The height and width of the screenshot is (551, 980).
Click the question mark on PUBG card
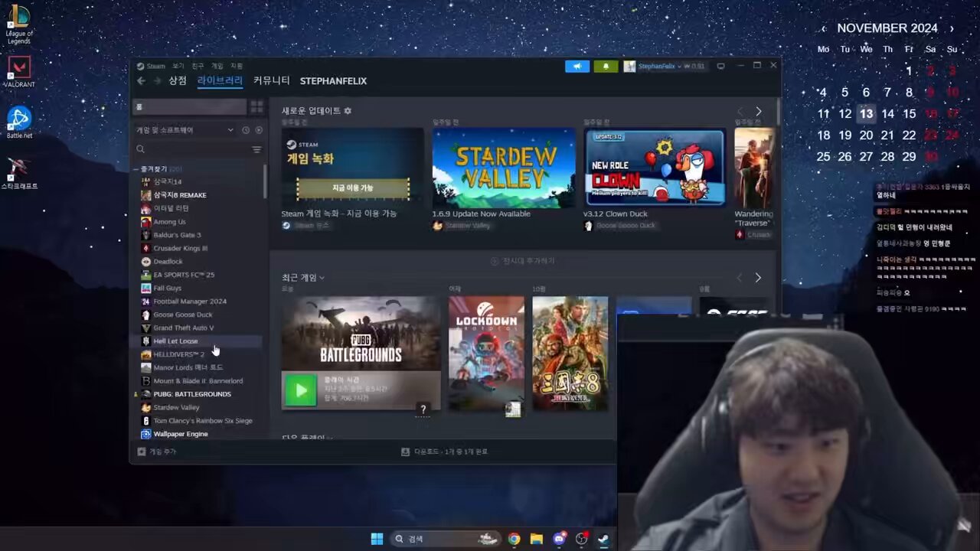[x=423, y=409]
